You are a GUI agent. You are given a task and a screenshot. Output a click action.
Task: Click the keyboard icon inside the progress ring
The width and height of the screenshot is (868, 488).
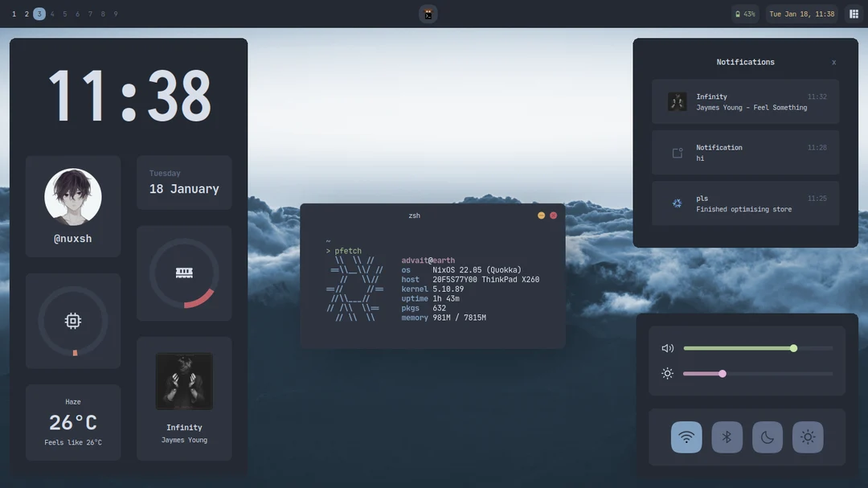(x=184, y=272)
